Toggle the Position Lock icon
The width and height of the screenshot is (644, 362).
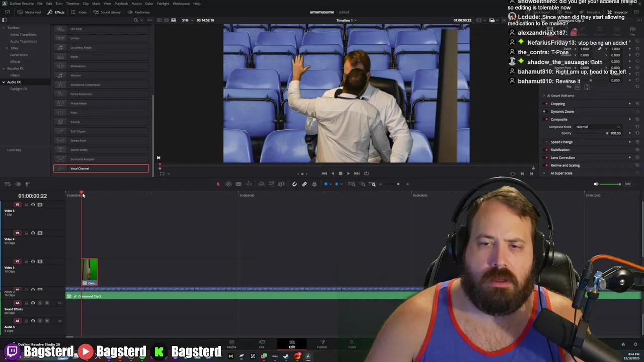(314, 184)
